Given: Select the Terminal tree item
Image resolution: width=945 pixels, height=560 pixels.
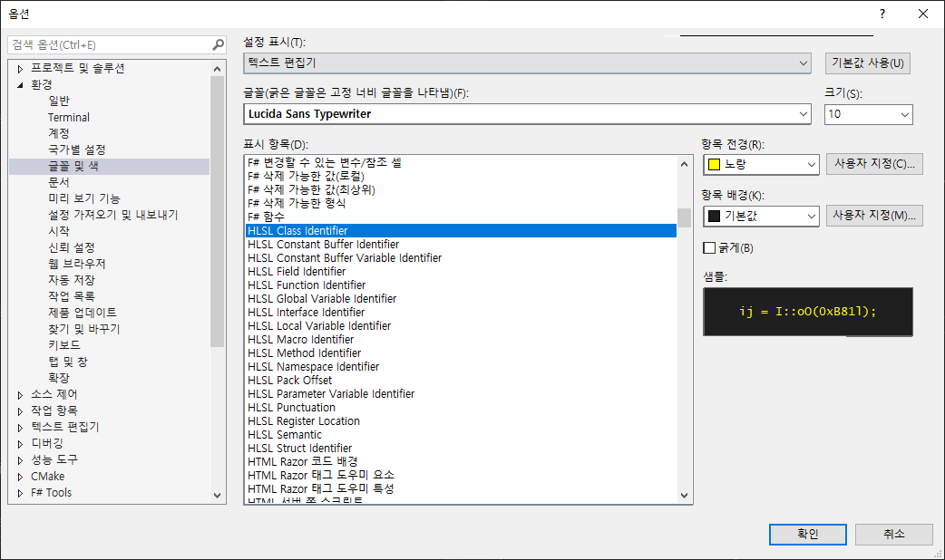Looking at the screenshot, I should (69, 118).
